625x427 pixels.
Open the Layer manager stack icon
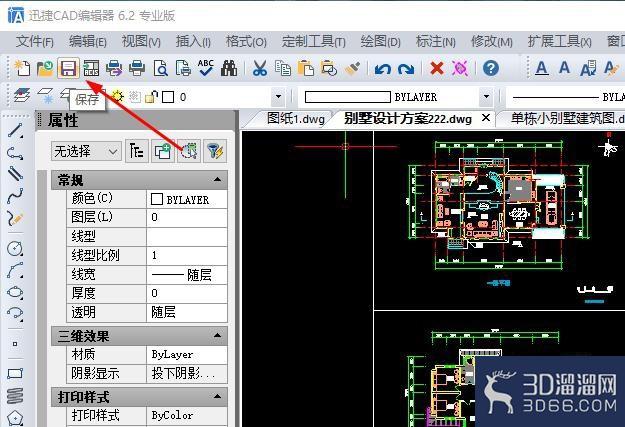point(22,96)
